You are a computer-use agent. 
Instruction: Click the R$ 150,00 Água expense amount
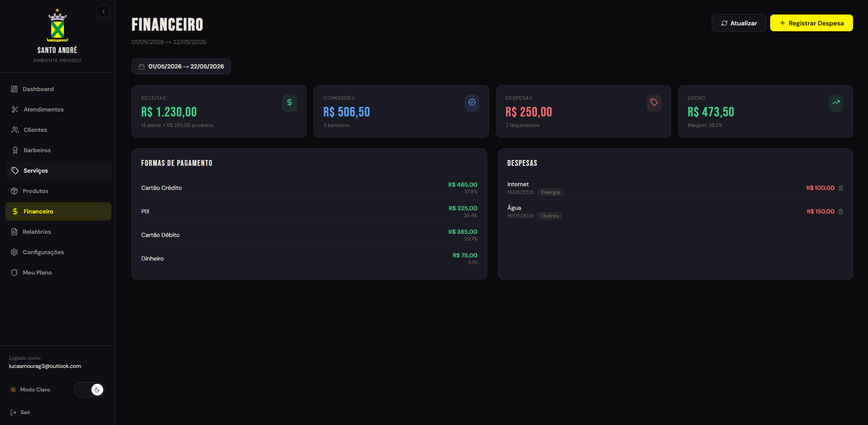(820, 212)
